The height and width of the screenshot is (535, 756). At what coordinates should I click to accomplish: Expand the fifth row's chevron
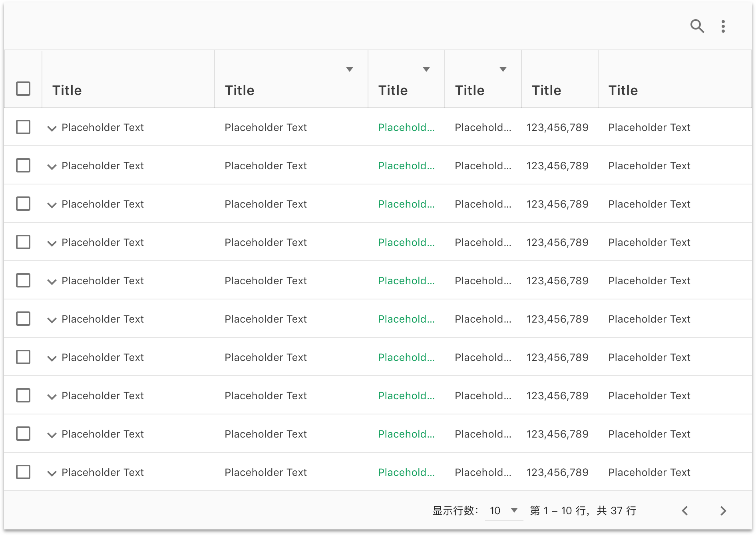(x=52, y=282)
